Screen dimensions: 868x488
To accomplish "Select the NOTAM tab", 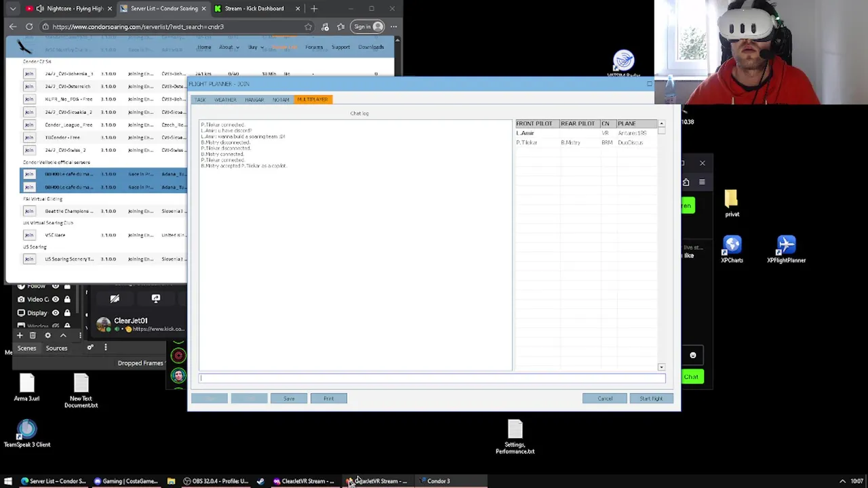I will [281, 100].
